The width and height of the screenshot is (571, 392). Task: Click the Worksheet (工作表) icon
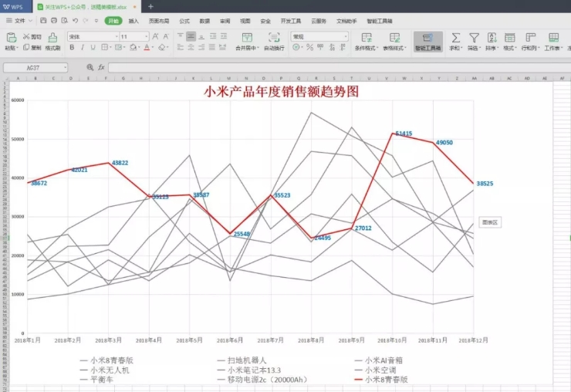pyautogui.click(x=553, y=38)
